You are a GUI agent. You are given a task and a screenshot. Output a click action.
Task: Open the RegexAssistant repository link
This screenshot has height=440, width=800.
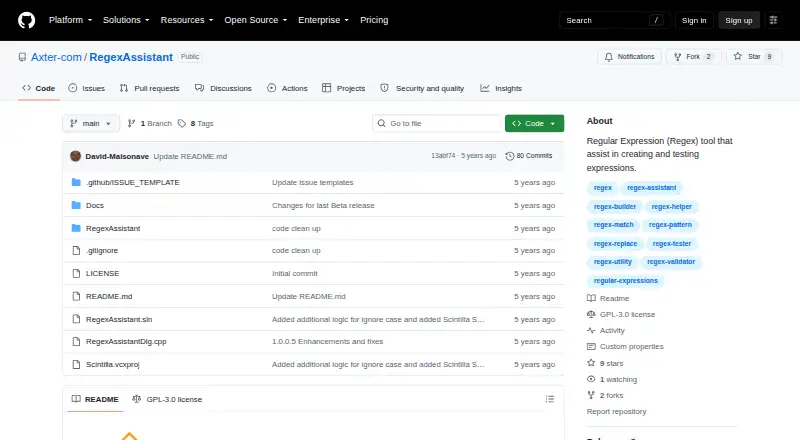pos(131,57)
